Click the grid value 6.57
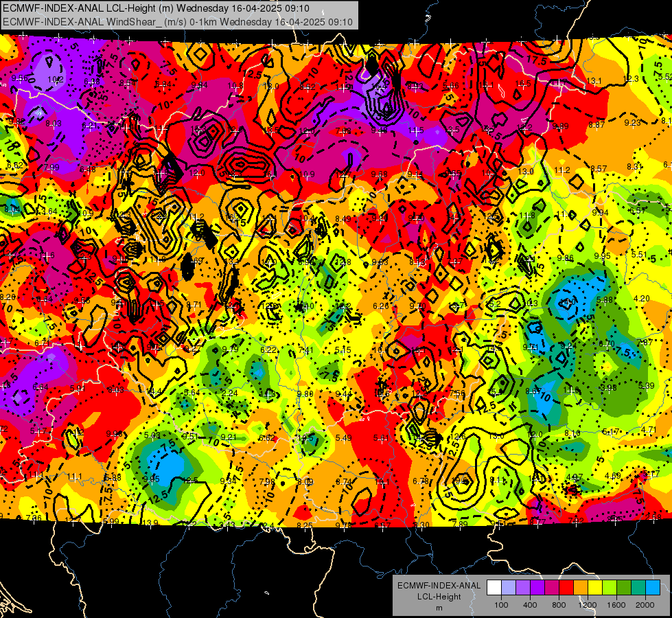The width and height of the screenshot is (672, 618). [x=638, y=211]
